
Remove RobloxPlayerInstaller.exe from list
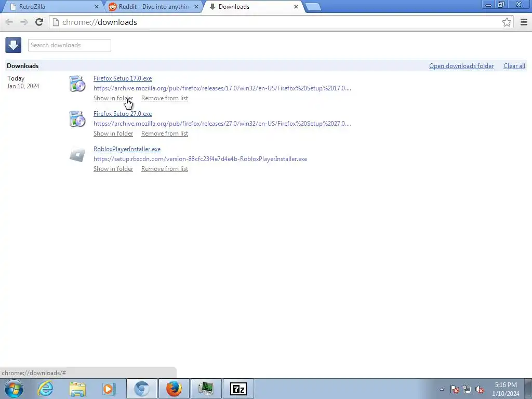(x=165, y=169)
